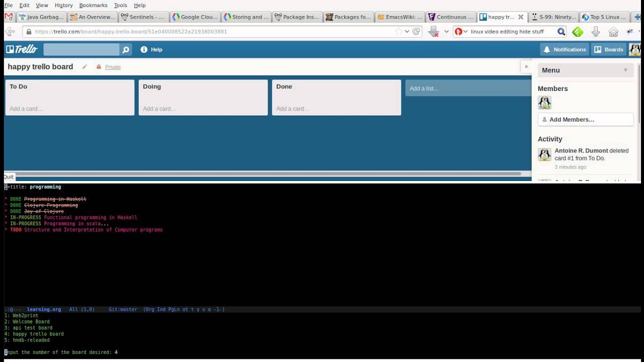Click the Private visibility link

(113, 67)
